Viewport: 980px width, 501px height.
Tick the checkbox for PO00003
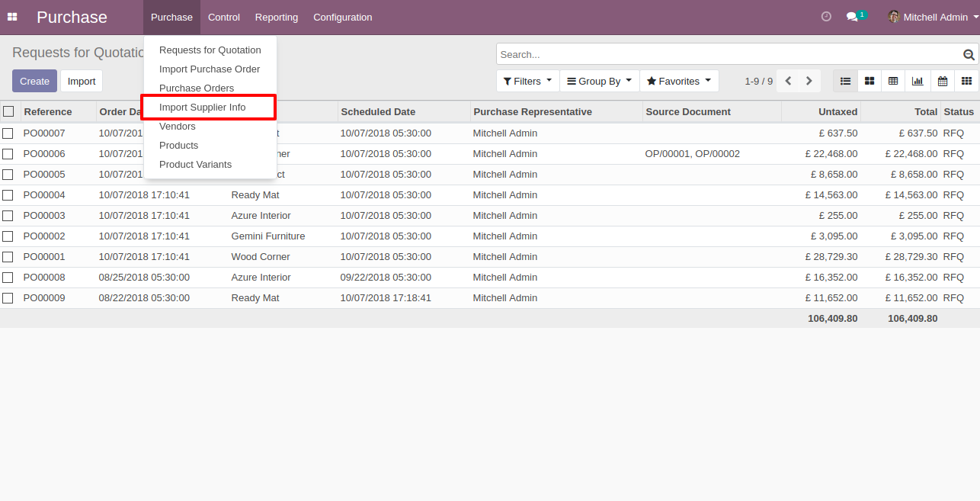(x=8, y=216)
